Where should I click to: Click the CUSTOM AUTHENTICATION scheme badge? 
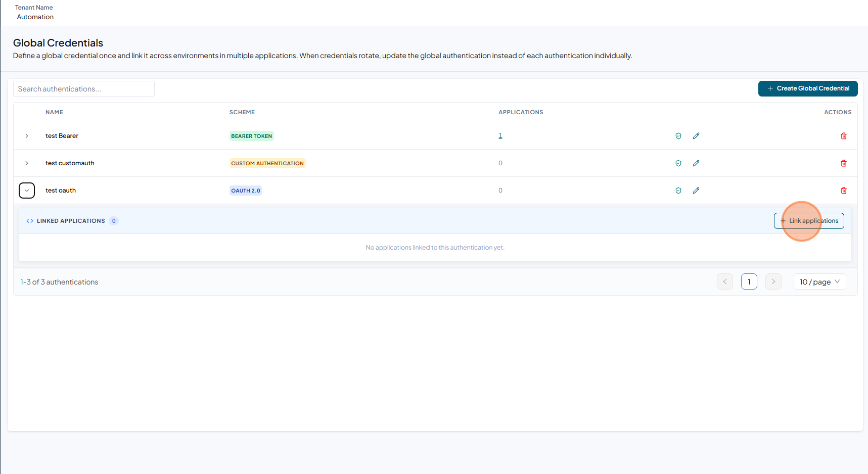(267, 163)
